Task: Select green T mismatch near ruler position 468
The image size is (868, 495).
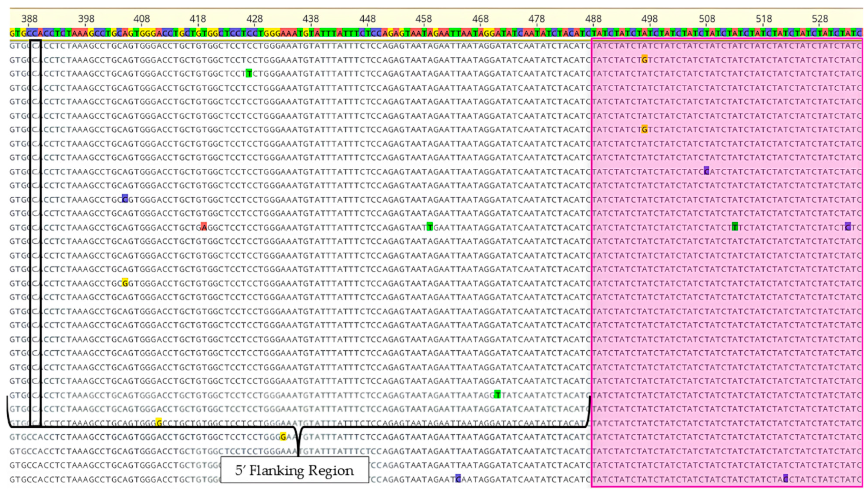Action: click(x=497, y=395)
